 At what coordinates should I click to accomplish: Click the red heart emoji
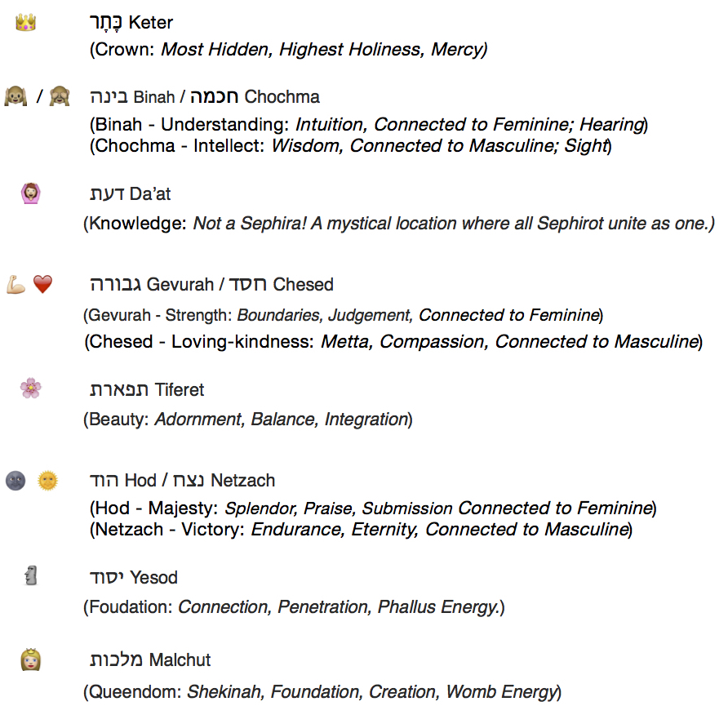click(42, 284)
